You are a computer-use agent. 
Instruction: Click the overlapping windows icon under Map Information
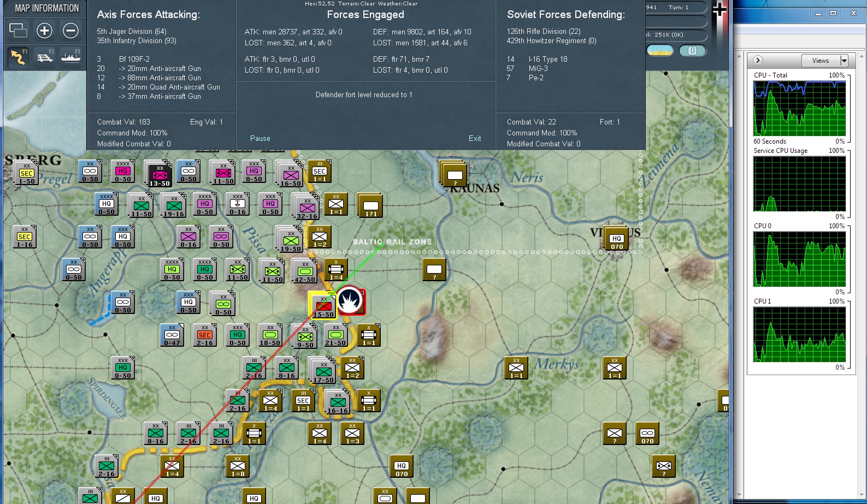tap(18, 31)
